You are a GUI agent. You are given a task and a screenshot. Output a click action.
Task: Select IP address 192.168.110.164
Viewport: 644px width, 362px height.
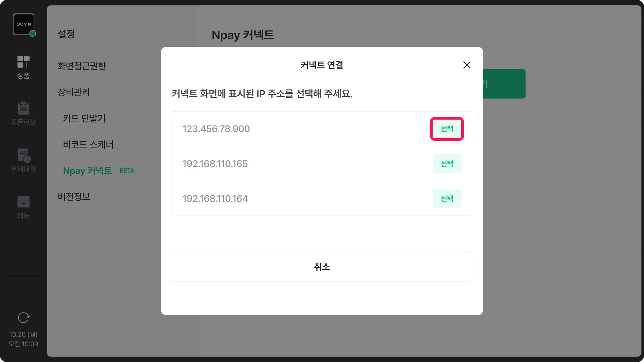pyautogui.click(x=447, y=198)
